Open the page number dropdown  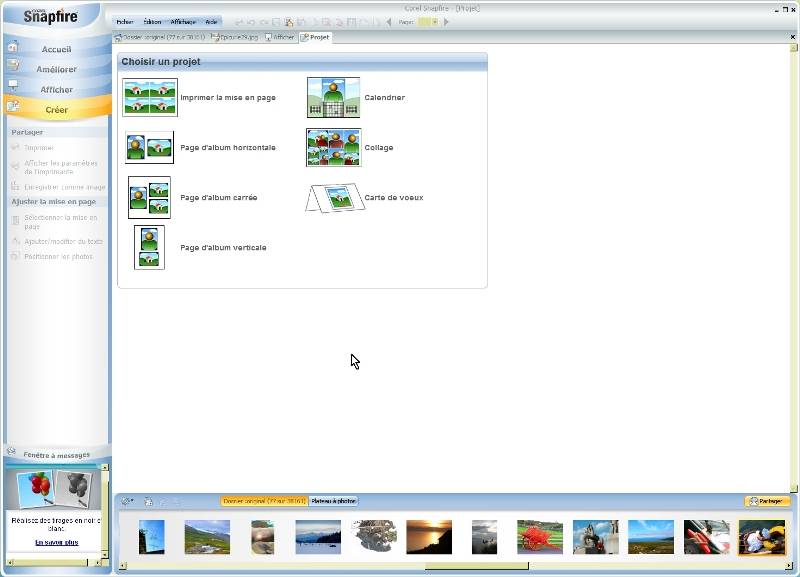coord(435,21)
